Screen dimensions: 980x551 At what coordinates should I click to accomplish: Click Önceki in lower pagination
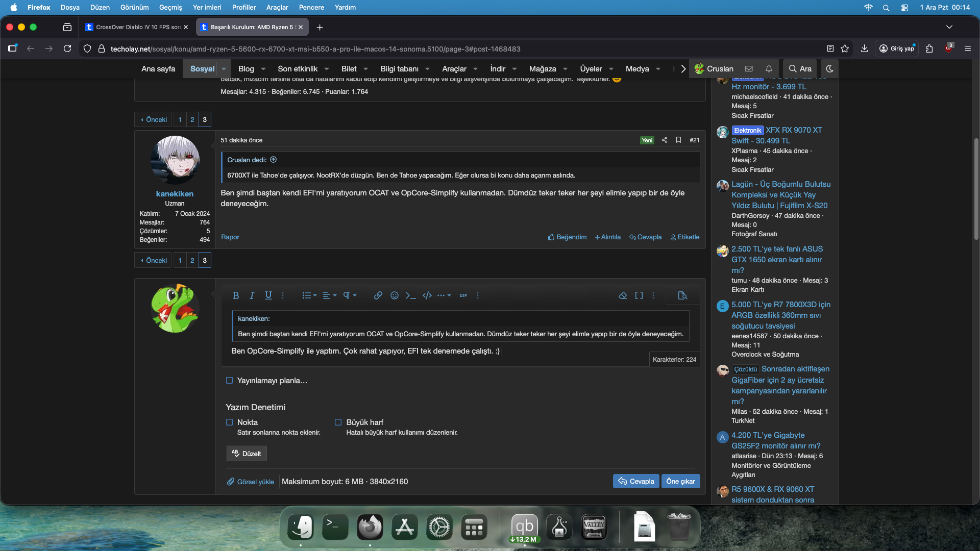(x=153, y=260)
